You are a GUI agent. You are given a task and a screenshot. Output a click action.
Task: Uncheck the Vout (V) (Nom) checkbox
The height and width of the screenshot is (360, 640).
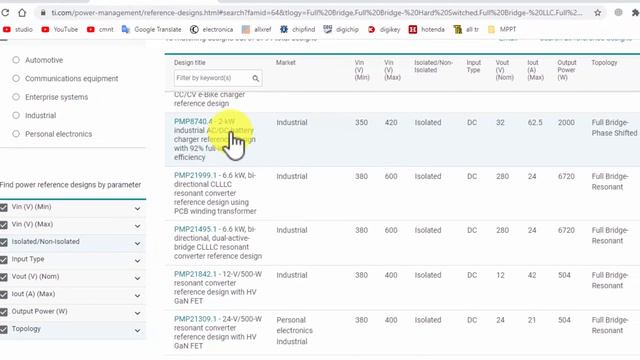[4, 277]
